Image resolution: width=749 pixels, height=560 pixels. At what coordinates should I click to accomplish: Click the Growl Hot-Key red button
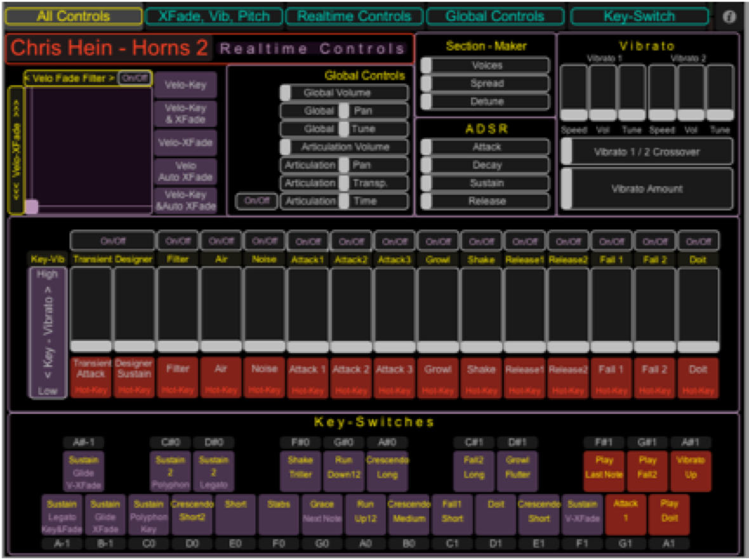438,378
